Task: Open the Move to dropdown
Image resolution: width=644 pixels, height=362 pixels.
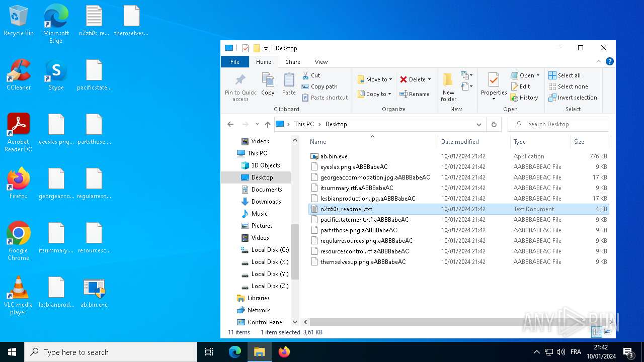Action: pyautogui.click(x=375, y=79)
